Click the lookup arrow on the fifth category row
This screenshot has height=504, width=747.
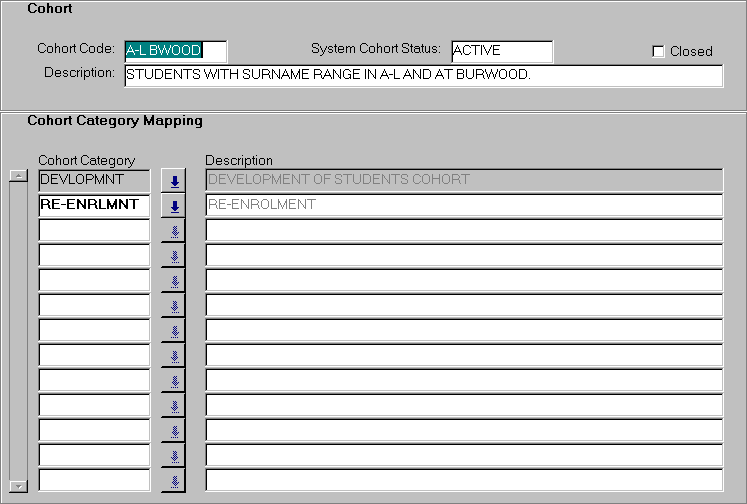coord(174,281)
